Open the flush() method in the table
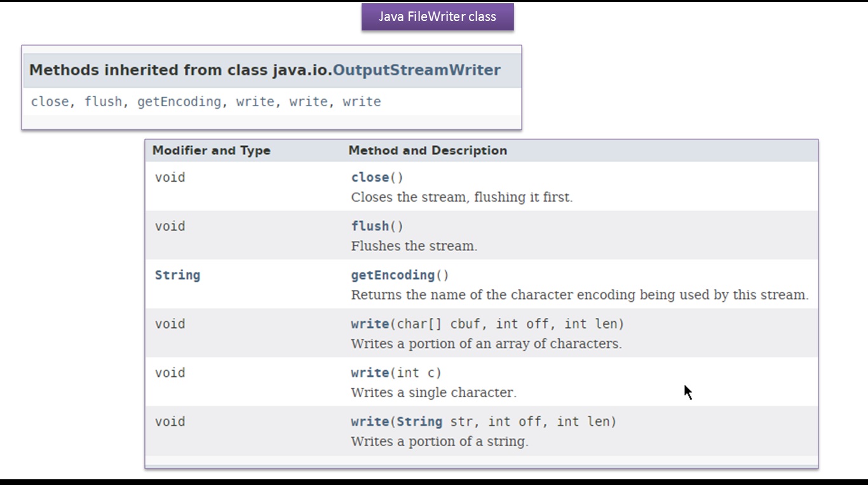Viewport: 868px width, 485px height. (370, 226)
